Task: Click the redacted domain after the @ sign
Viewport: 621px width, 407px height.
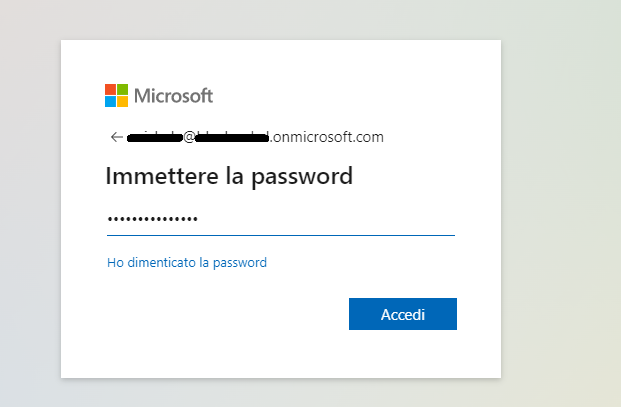Action: pyautogui.click(x=232, y=138)
